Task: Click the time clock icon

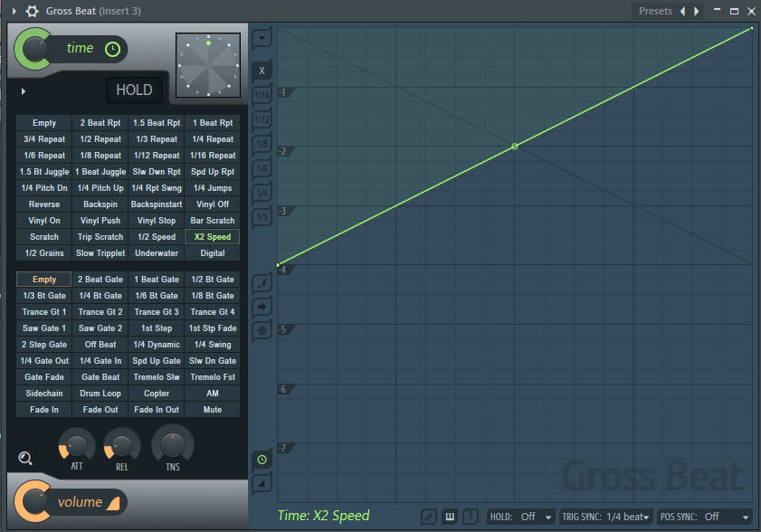Action: [x=112, y=49]
